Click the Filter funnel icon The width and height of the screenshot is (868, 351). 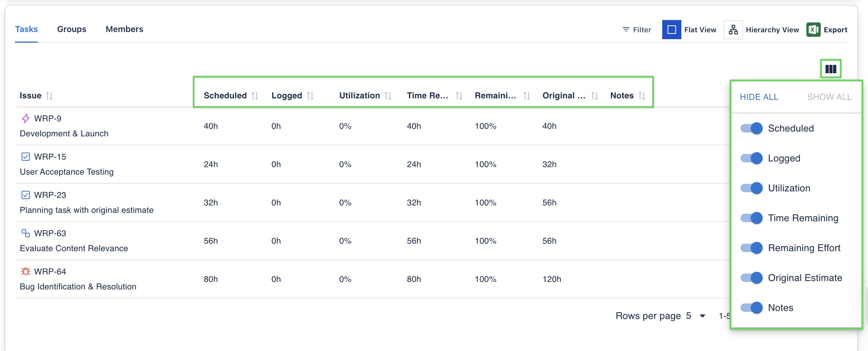[625, 30]
